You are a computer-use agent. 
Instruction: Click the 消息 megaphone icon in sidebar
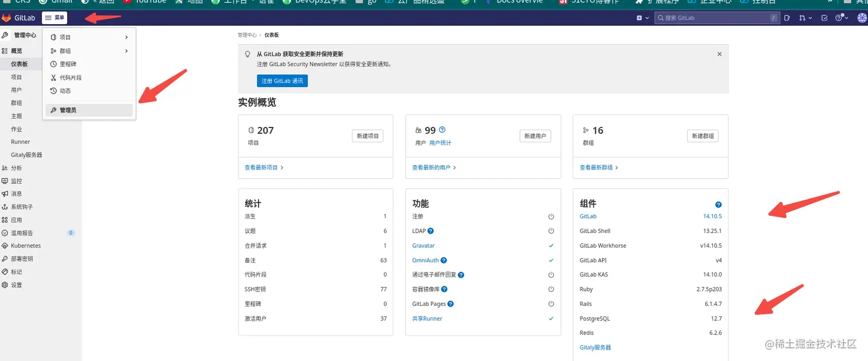click(5, 194)
